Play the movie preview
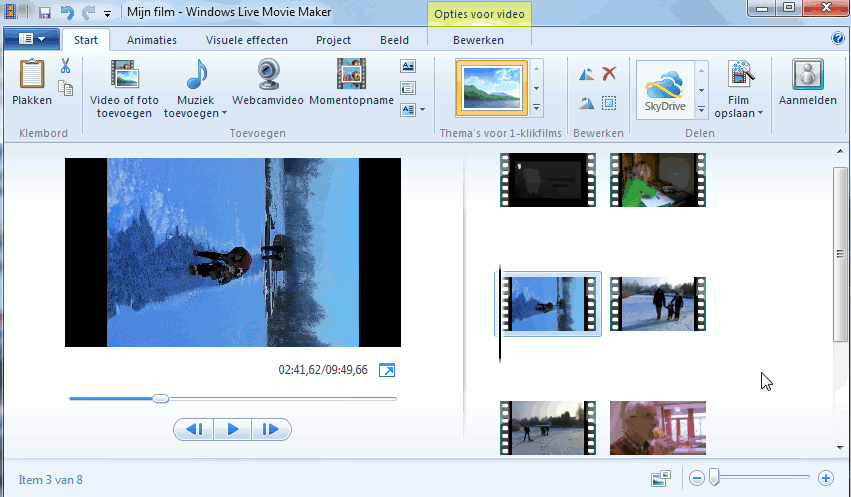Viewport: 851px width, 497px height. pos(233,429)
